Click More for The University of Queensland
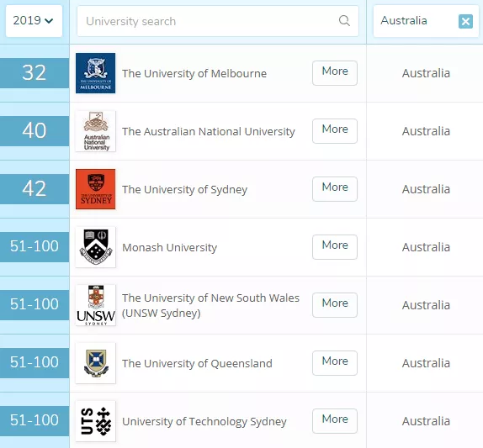This screenshot has height=448, width=483. (x=335, y=363)
